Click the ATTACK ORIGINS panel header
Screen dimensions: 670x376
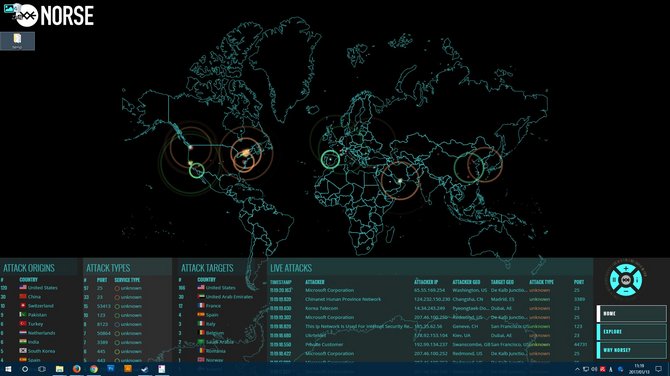coord(29,268)
